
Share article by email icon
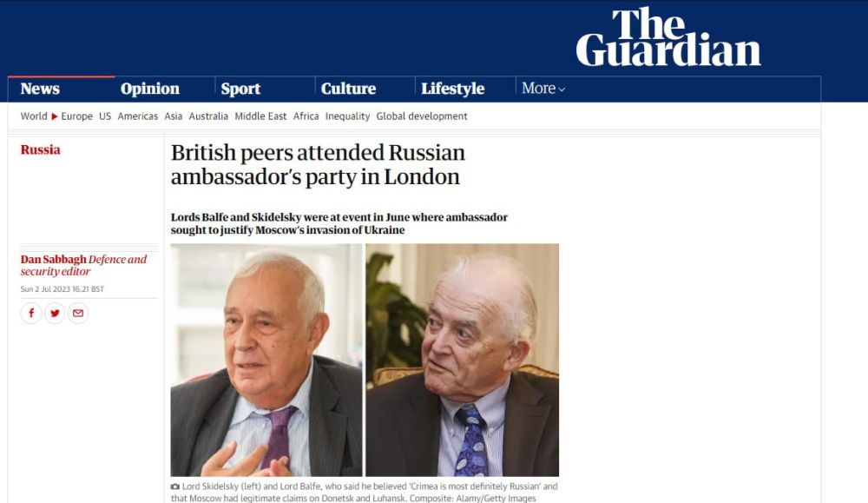78,313
